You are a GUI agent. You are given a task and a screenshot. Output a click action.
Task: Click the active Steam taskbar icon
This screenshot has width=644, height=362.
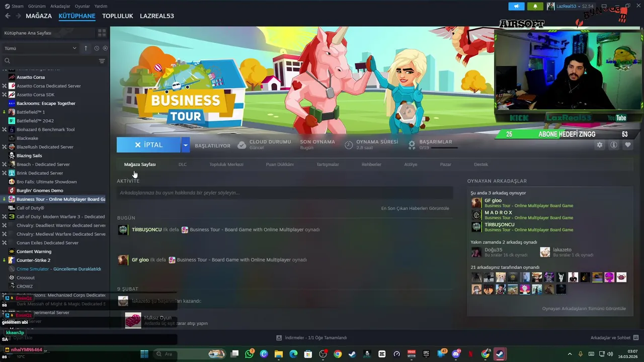(500, 354)
